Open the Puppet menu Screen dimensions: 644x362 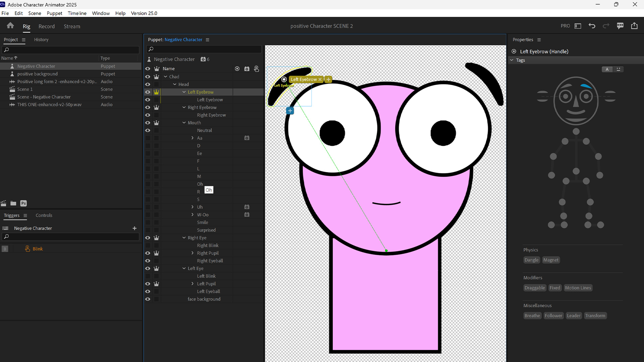(x=54, y=13)
